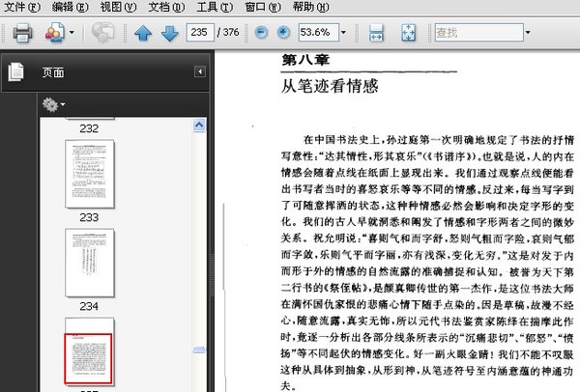Click the total pages text 376
This screenshot has width=580, height=392.
(x=231, y=33)
